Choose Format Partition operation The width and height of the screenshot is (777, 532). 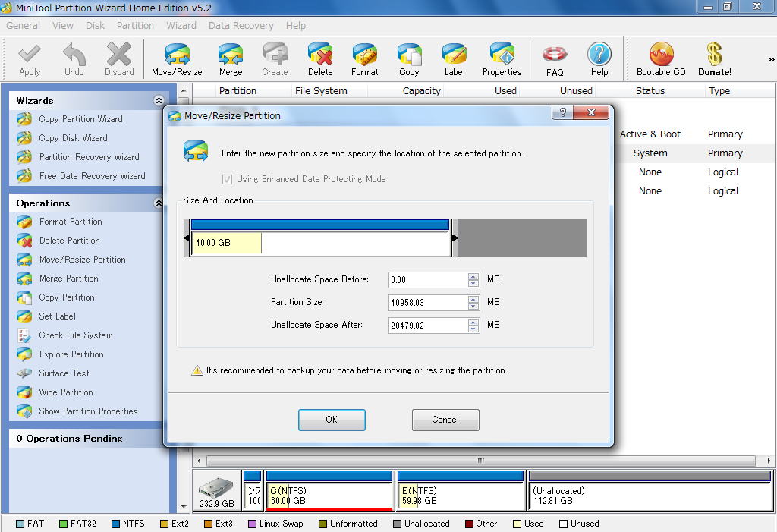(x=71, y=222)
